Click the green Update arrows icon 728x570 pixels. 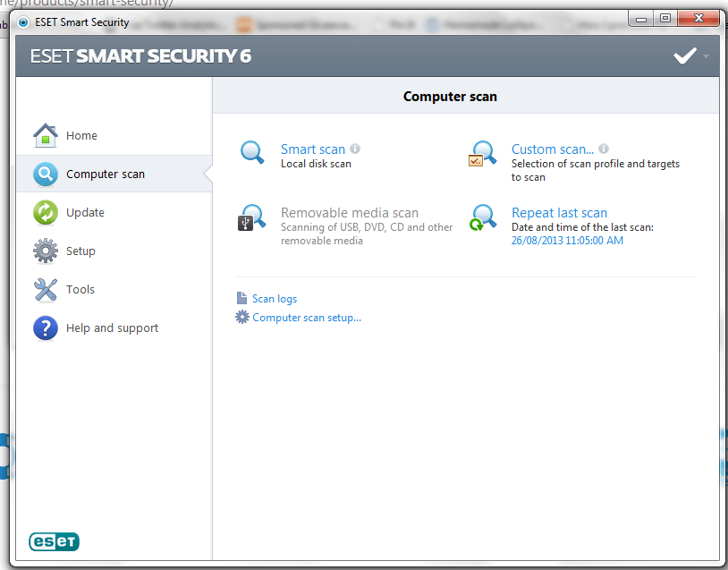pos(46,212)
